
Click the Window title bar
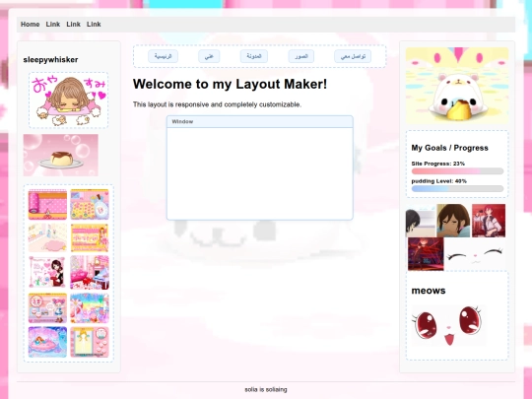click(260, 122)
